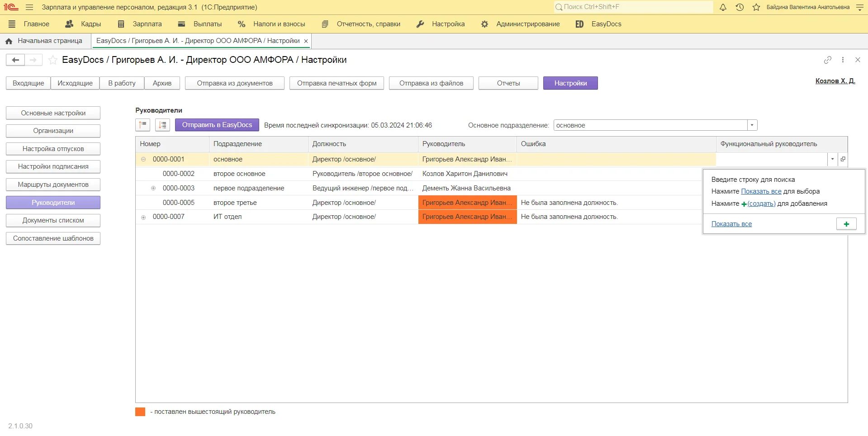Switch to Начальная страница tab
The image size is (868, 436).
click(x=44, y=41)
